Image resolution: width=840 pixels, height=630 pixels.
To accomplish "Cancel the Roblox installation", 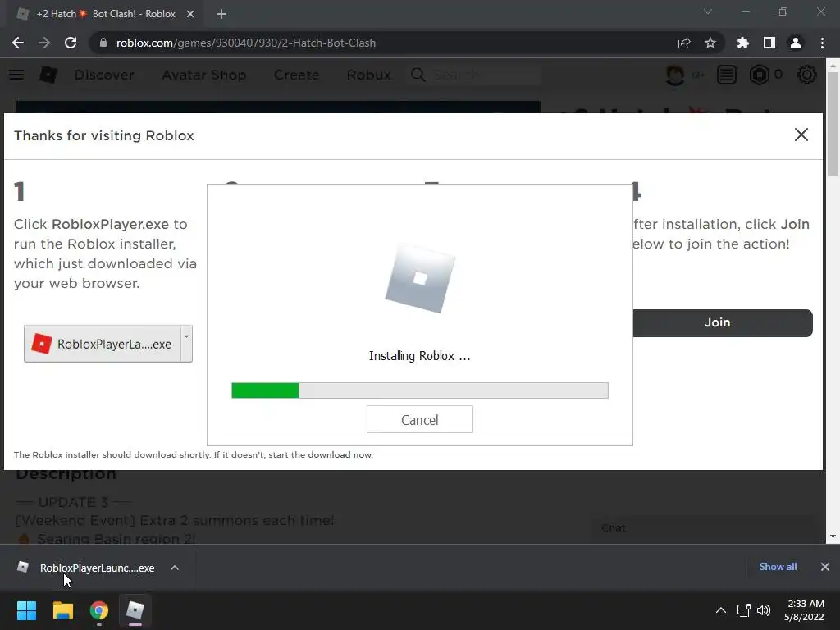I will [419, 419].
